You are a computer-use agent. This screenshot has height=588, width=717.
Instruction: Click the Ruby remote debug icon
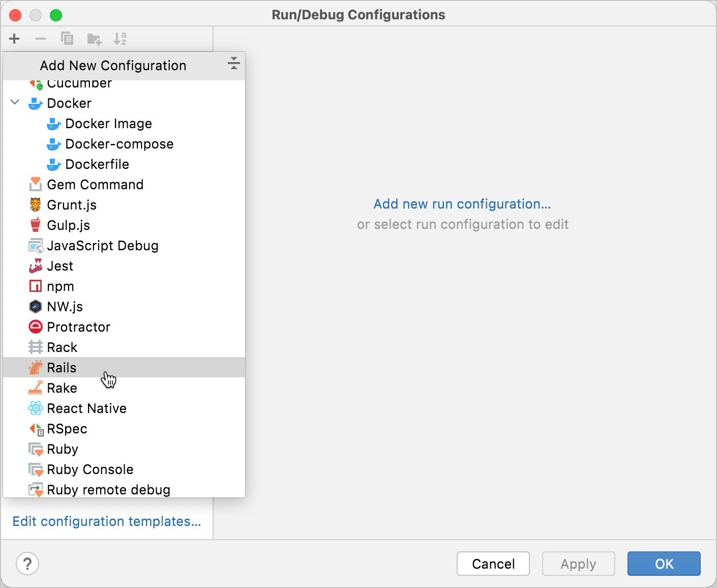(36, 490)
